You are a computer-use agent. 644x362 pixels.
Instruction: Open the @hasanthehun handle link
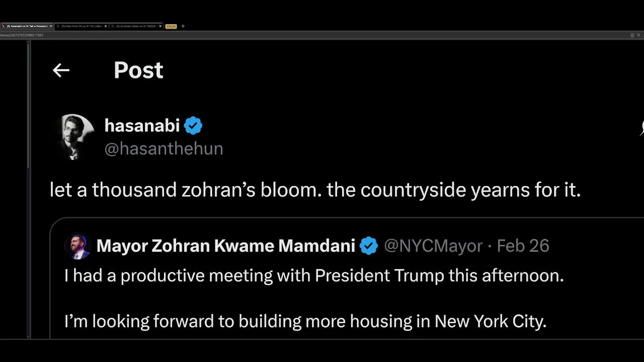(164, 149)
